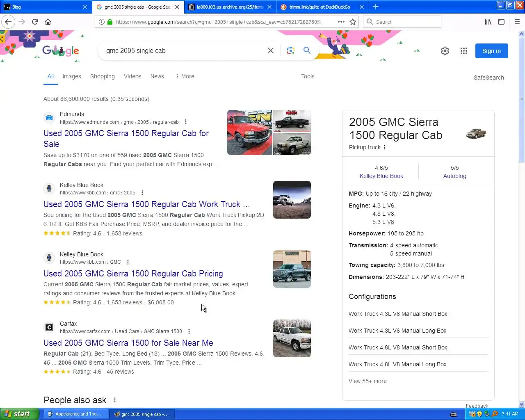Open the Regular Cab Pricing result link
This screenshot has width=525, height=420.
133,274
